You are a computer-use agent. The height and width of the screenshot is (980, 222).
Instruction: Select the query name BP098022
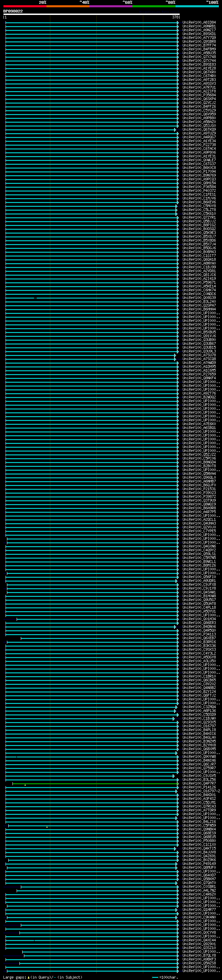[13, 11]
